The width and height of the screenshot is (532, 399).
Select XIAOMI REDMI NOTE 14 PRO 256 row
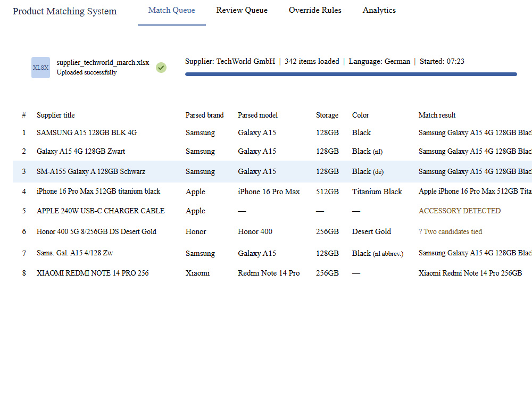(272, 273)
